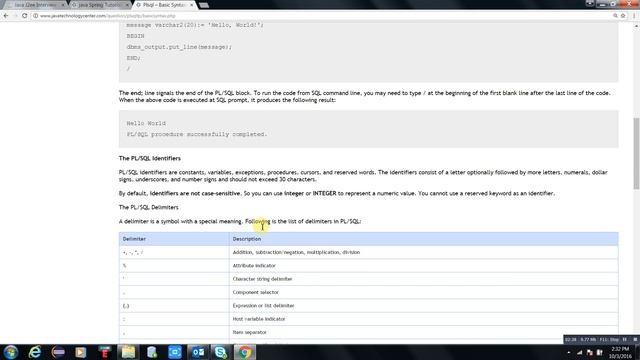Pause the screen recording
This screenshot has width=640, height=360.
(x=624, y=339)
